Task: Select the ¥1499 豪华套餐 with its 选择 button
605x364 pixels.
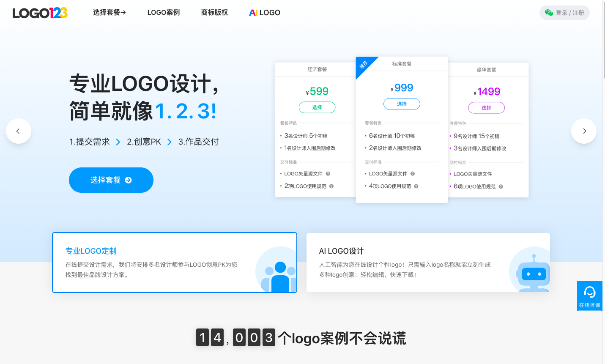Action: click(486, 107)
